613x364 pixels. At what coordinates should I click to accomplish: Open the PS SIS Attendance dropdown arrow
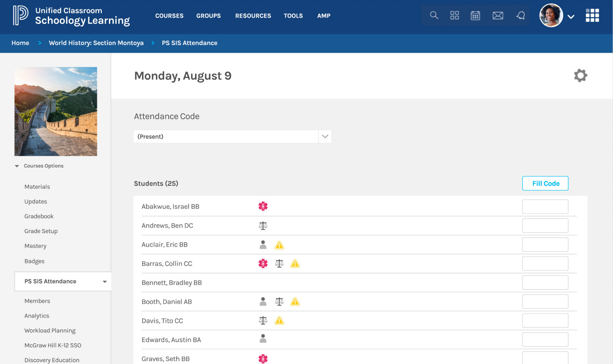pyautogui.click(x=104, y=281)
